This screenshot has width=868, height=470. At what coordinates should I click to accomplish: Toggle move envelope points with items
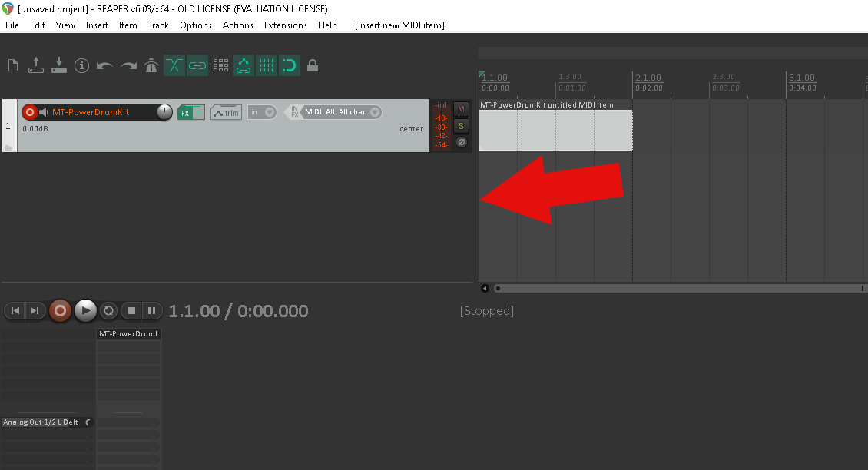tap(243, 66)
